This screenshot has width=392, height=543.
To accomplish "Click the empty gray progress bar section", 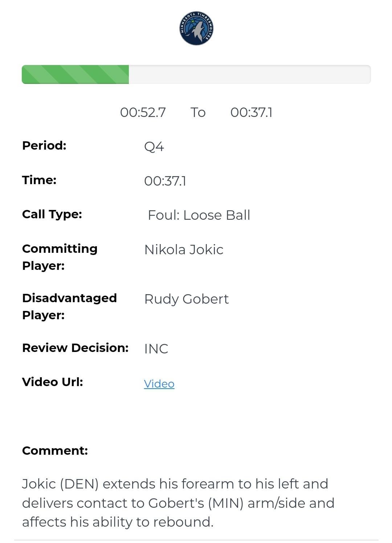I will (x=249, y=74).
